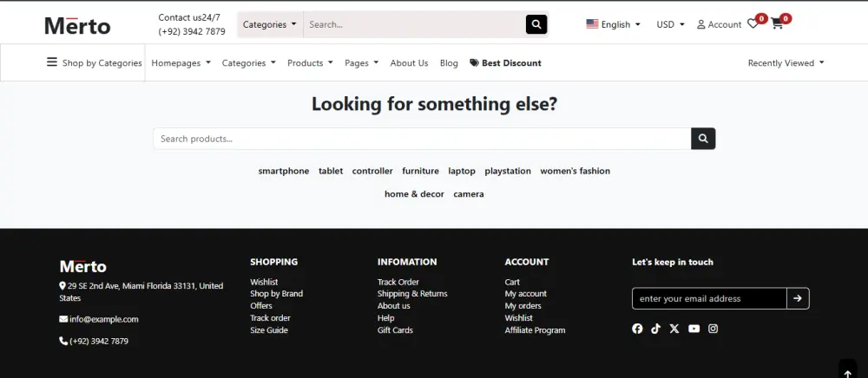This screenshot has width=868, height=378.
Task: Open the Facebook social icon
Action: pyautogui.click(x=637, y=329)
